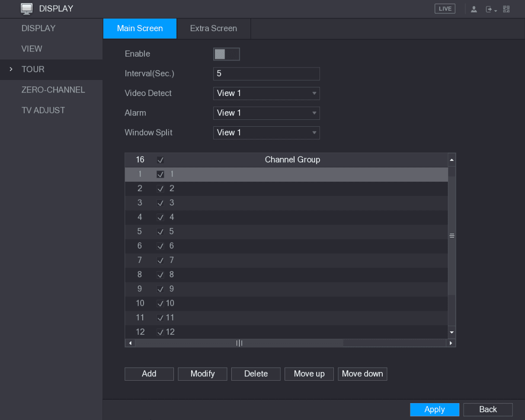Open the TV ADJUST sidebar item
The image size is (525, 420).
(51, 110)
